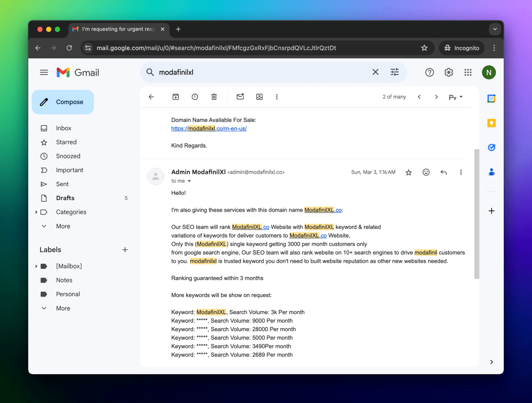Click sender name Admin ModafinilXl
Viewport: 532px width, 403px height.
click(x=198, y=172)
